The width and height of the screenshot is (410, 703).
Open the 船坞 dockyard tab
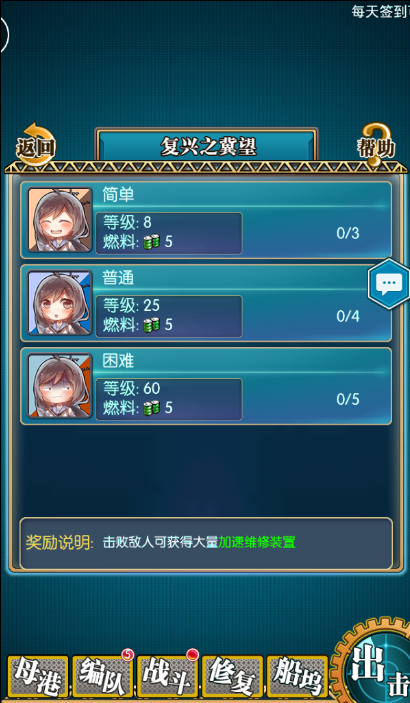point(297,677)
